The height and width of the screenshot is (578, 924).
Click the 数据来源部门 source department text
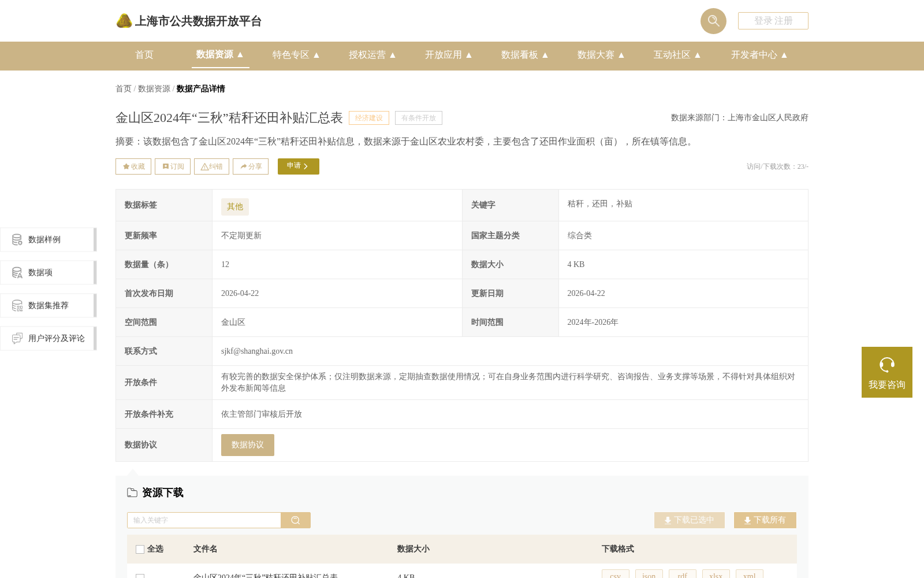point(740,118)
